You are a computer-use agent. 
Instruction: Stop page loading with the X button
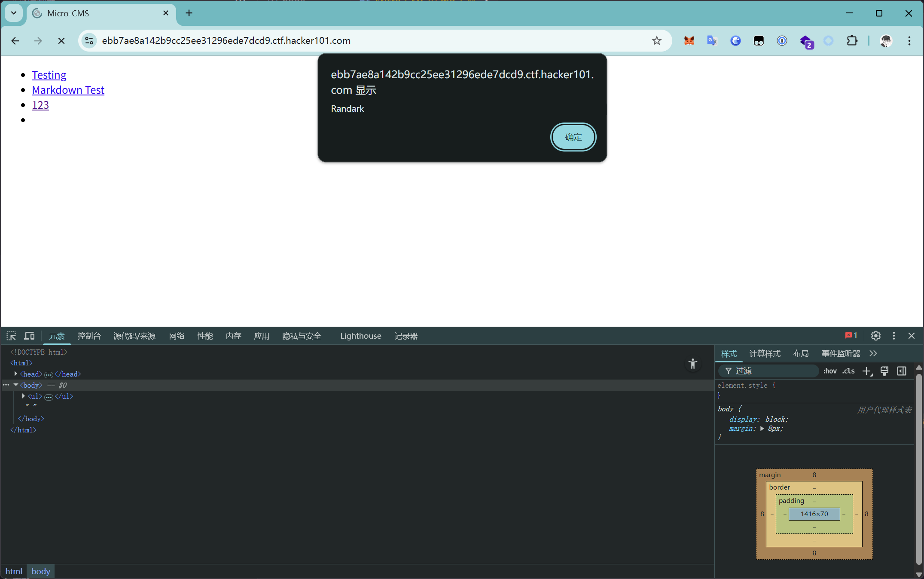point(61,41)
